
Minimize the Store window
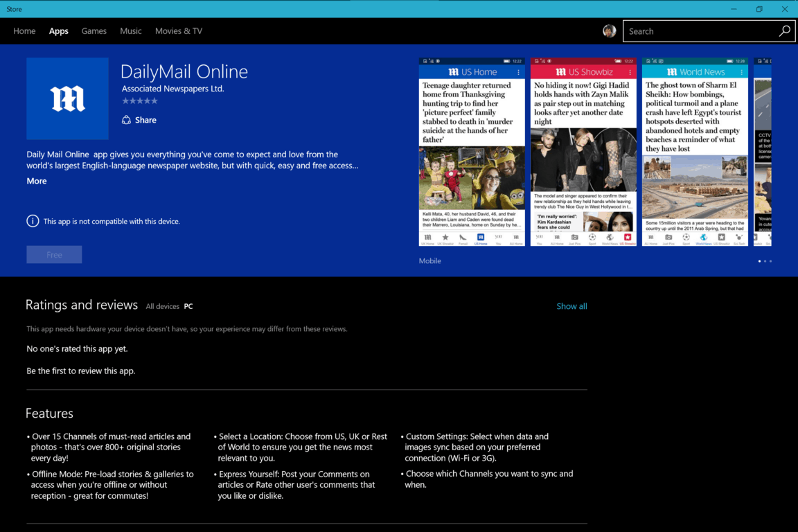[x=734, y=9]
